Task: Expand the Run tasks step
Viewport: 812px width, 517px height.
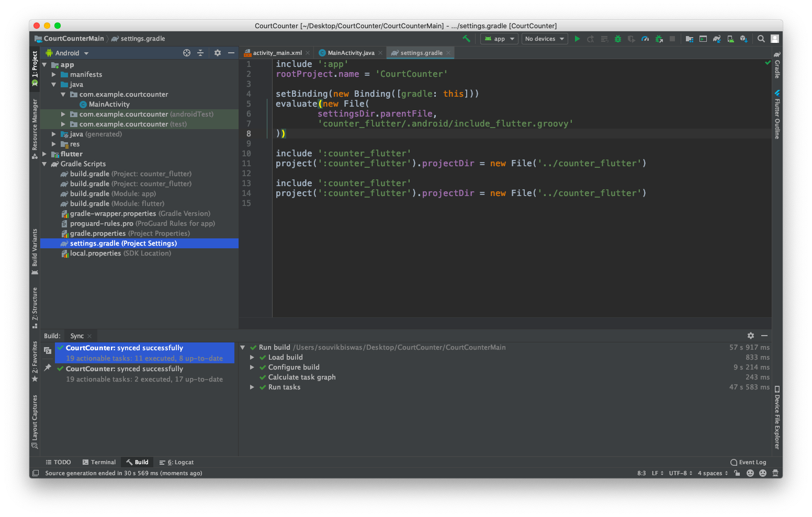Action: (252, 387)
